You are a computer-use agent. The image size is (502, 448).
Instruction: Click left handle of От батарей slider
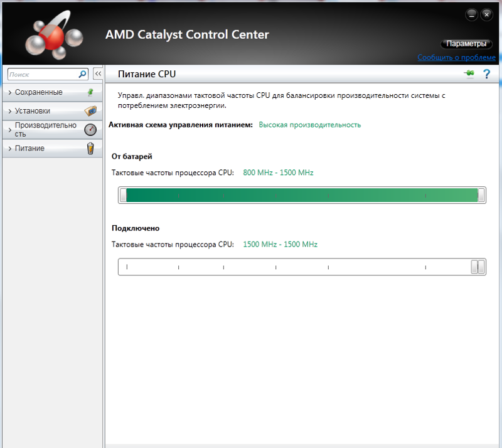tap(123, 195)
